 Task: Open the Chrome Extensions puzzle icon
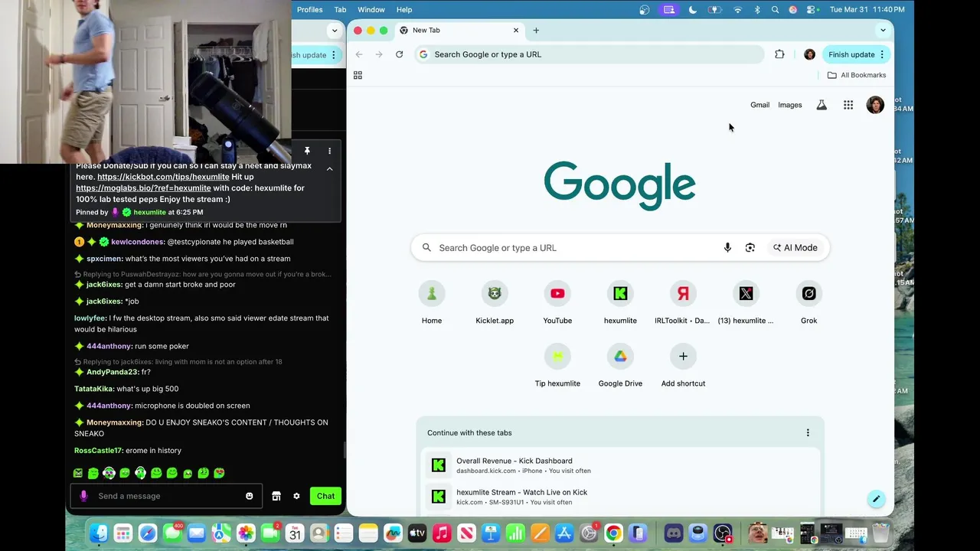point(779,54)
